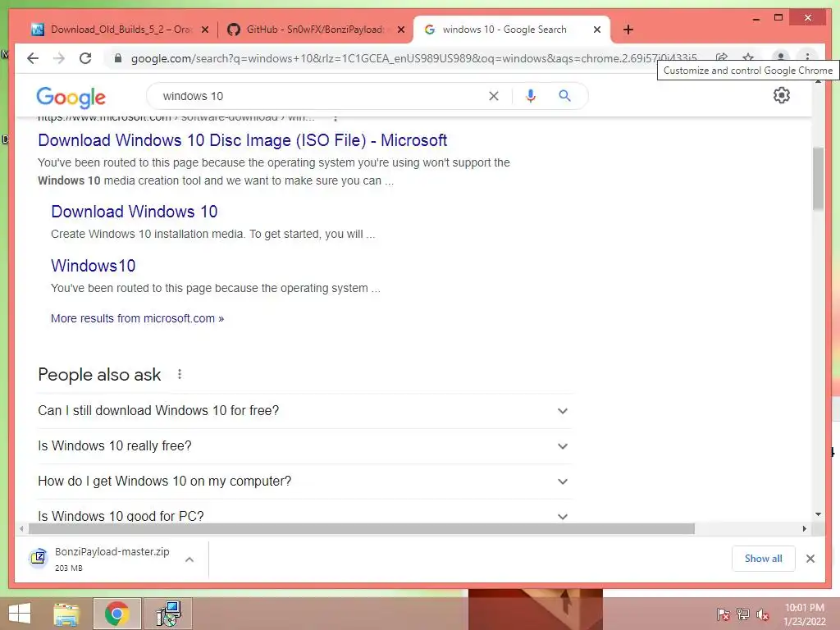Viewport: 840px width, 630px height.
Task: Go back with the browser back arrow
Action: point(33,58)
